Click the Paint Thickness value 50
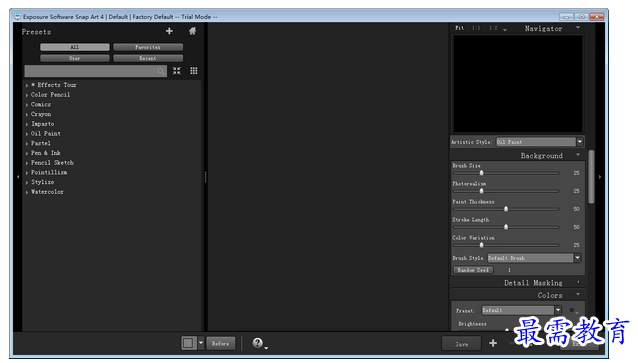 coord(576,209)
